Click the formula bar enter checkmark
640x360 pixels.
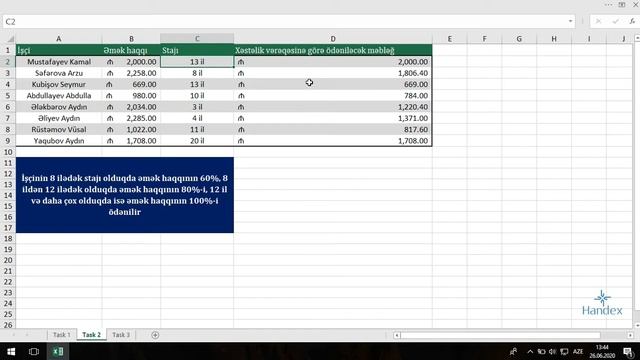(x=615, y=21)
